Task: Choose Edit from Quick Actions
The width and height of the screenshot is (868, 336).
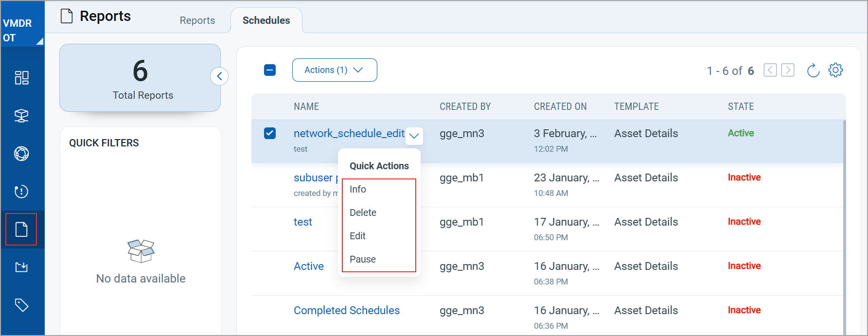Action: pyautogui.click(x=357, y=236)
